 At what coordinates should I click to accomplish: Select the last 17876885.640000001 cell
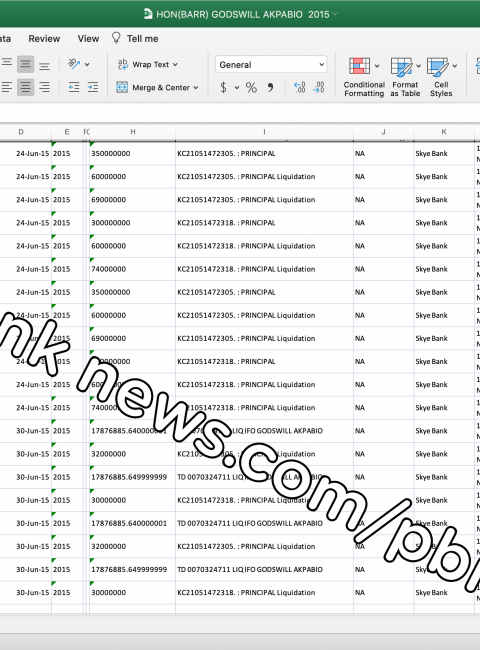click(132, 523)
